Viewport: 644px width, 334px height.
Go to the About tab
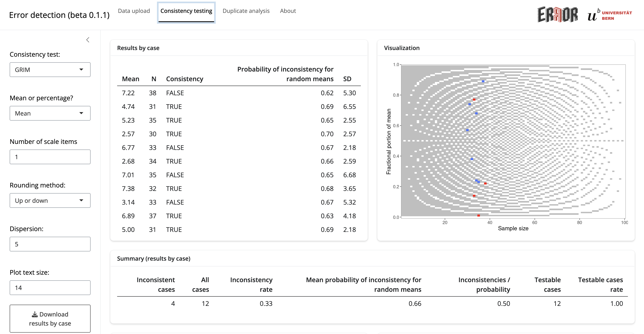[288, 11]
